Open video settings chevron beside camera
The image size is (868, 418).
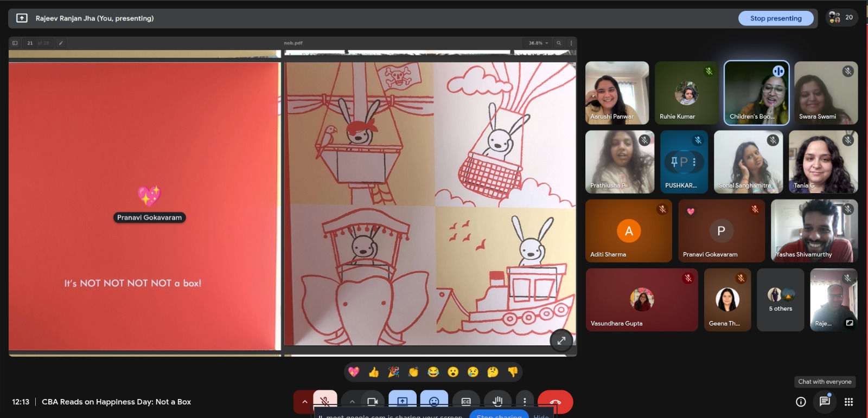click(x=352, y=402)
